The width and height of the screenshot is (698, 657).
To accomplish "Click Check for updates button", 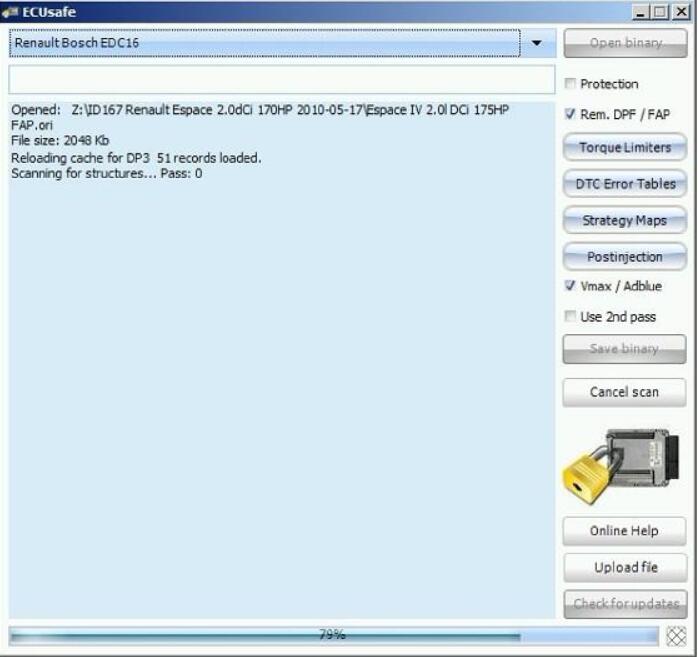I will click(625, 604).
